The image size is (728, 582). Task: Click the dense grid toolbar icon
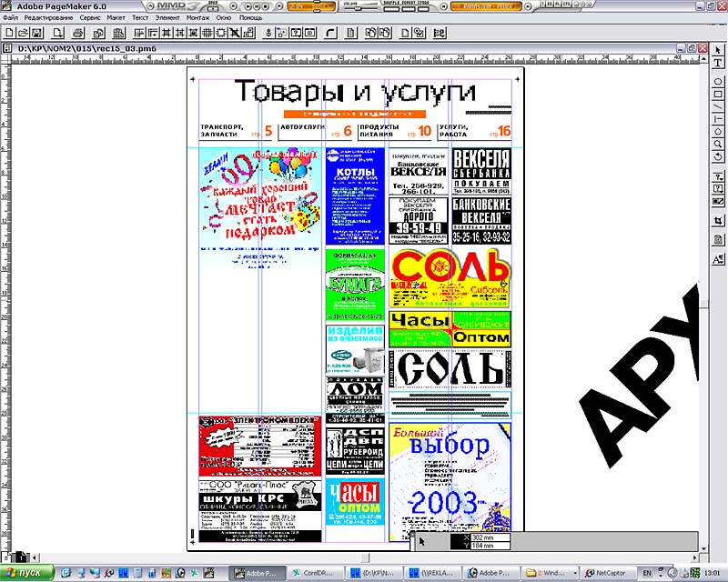(x=207, y=33)
